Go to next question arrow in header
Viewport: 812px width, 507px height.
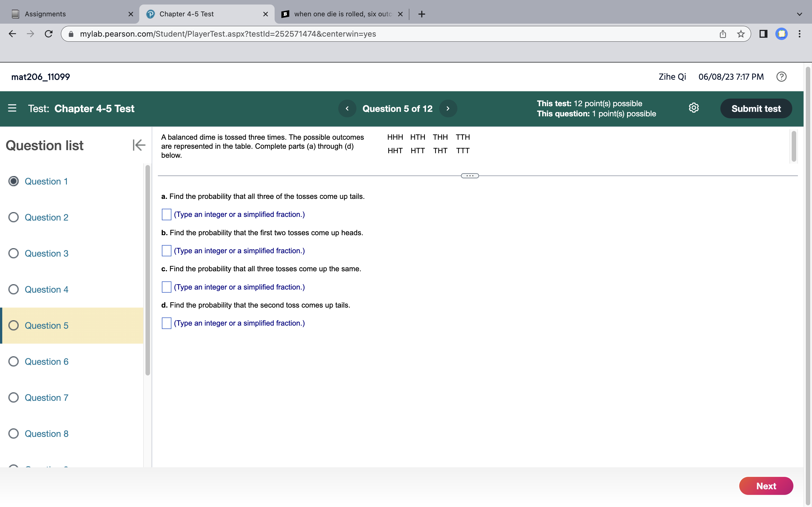click(x=448, y=109)
